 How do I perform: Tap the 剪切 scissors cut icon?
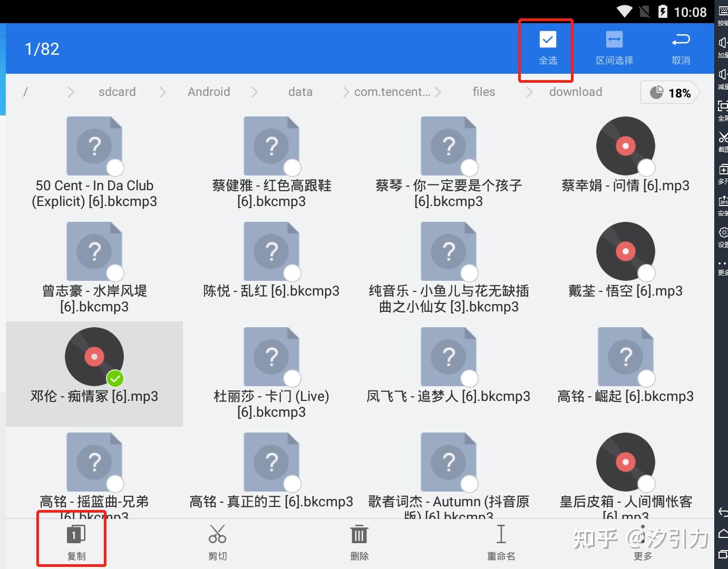(x=217, y=534)
